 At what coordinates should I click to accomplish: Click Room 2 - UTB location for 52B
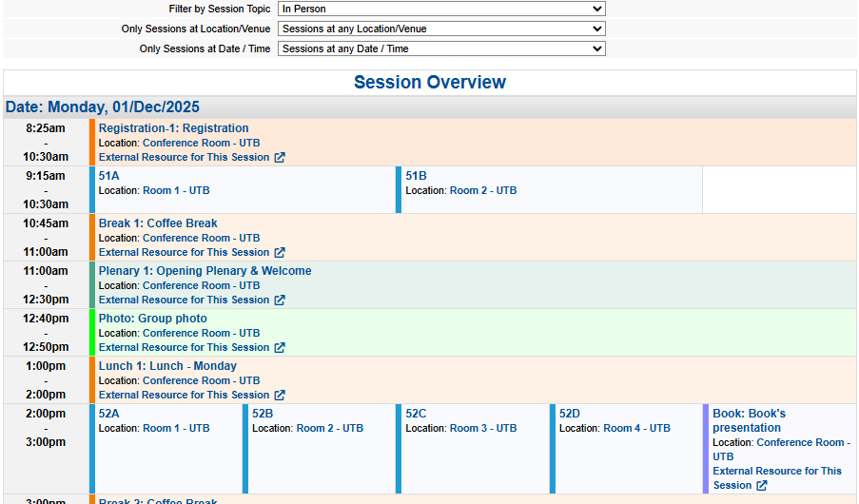pyautogui.click(x=329, y=429)
